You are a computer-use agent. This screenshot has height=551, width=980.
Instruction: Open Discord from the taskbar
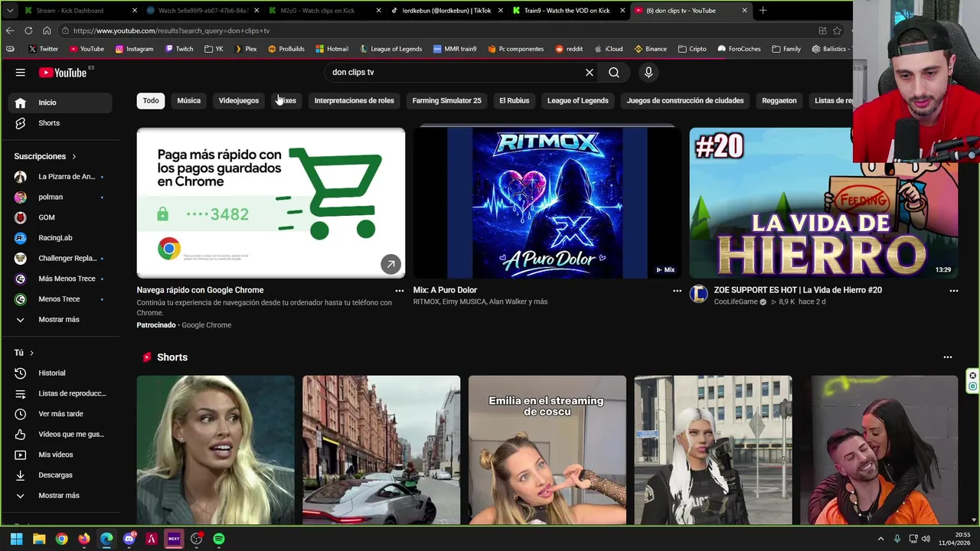tap(129, 539)
